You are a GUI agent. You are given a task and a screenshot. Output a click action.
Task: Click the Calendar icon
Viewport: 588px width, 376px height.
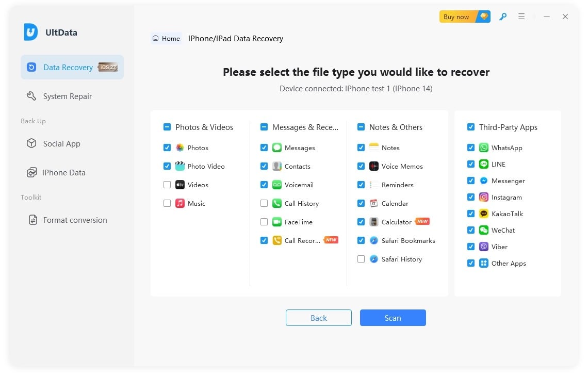pos(374,203)
